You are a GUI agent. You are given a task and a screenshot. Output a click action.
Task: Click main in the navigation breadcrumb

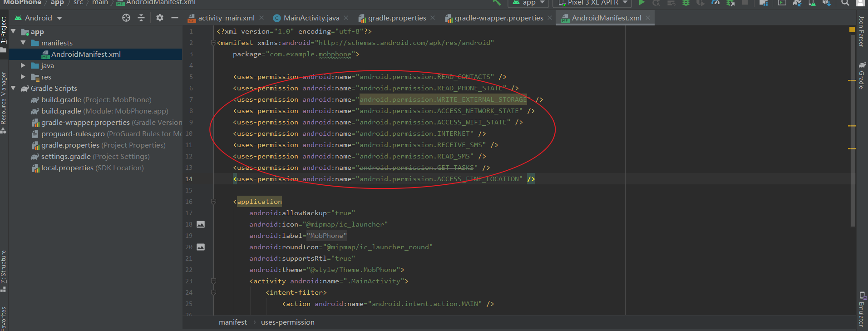[x=100, y=2]
